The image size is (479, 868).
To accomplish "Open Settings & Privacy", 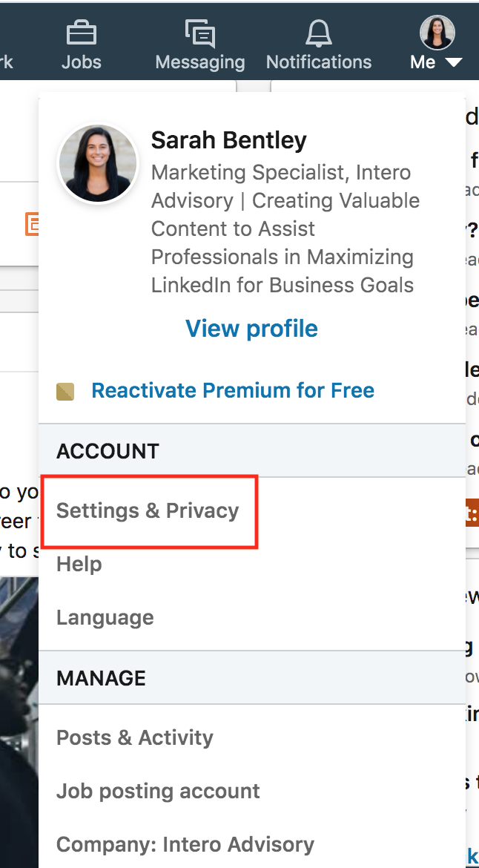I will (148, 510).
